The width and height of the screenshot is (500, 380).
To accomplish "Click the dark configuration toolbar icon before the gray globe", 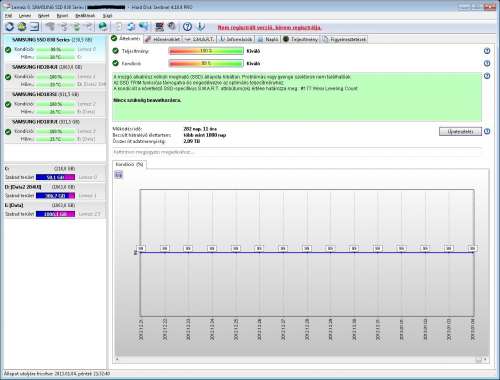I will pyautogui.click(x=160, y=26).
